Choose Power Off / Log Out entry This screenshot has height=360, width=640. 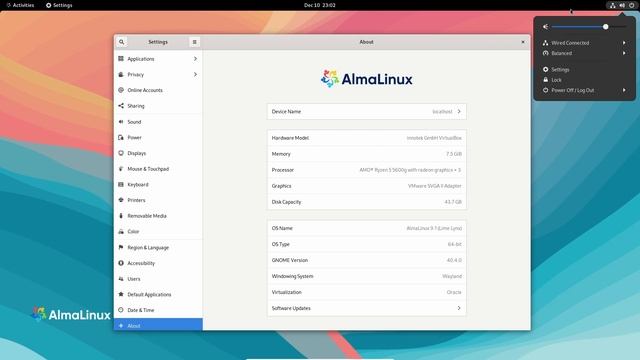pyautogui.click(x=584, y=90)
